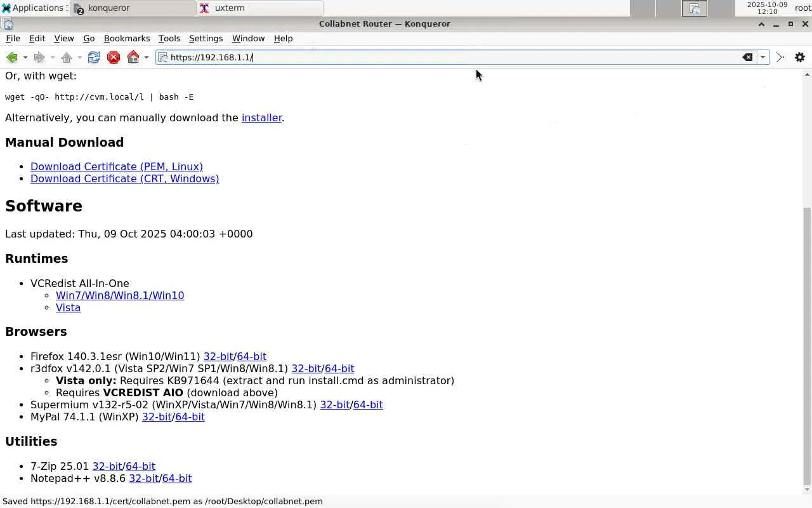Download Supermium v132-r5-02 64-bit
Screen dimensions: 812x508
tap(368, 404)
